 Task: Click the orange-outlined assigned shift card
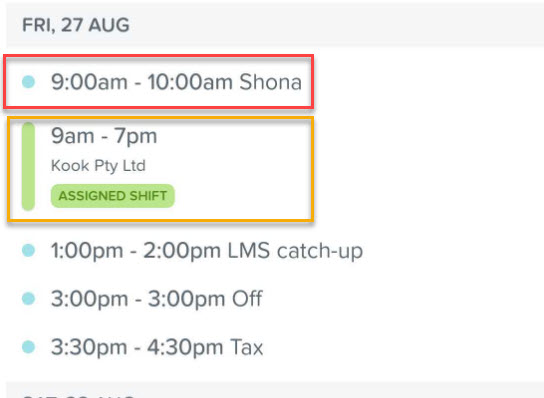tap(160, 169)
